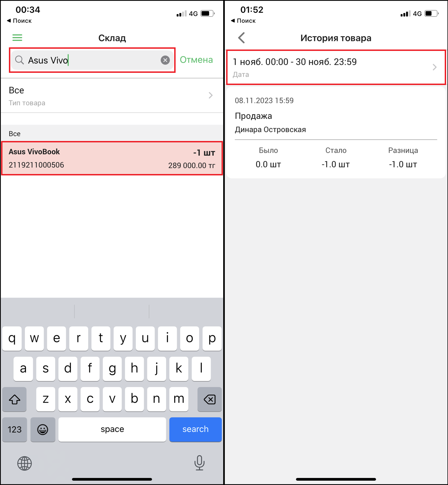Return to Поиск from the left screen status bar
The image size is (448, 485).
pos(19,21)
